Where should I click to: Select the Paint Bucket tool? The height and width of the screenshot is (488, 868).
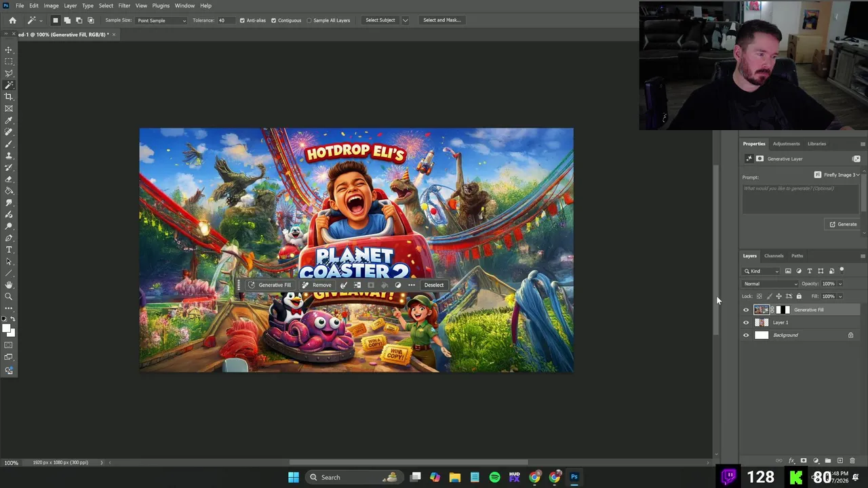9,191
